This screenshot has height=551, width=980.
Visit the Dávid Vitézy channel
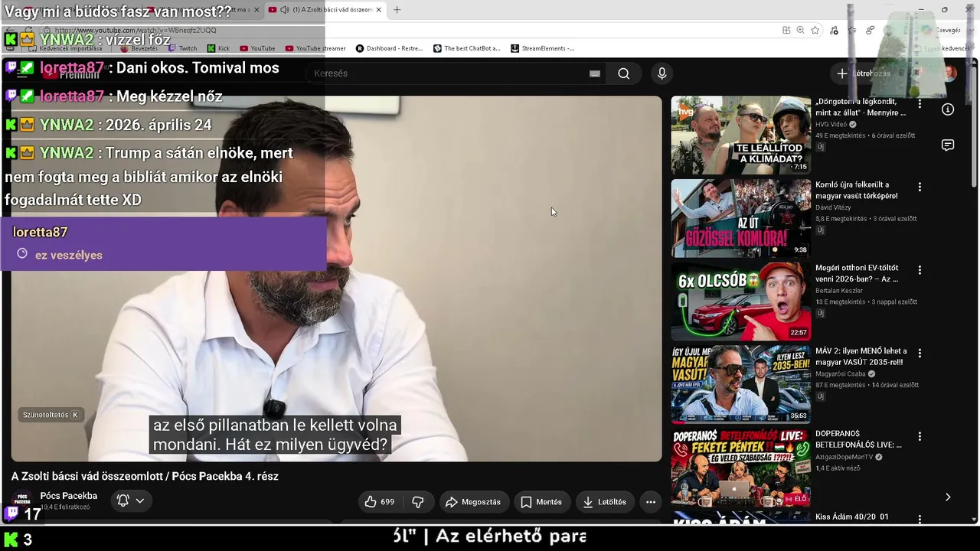pyautogui.click(x=833, y=207)
